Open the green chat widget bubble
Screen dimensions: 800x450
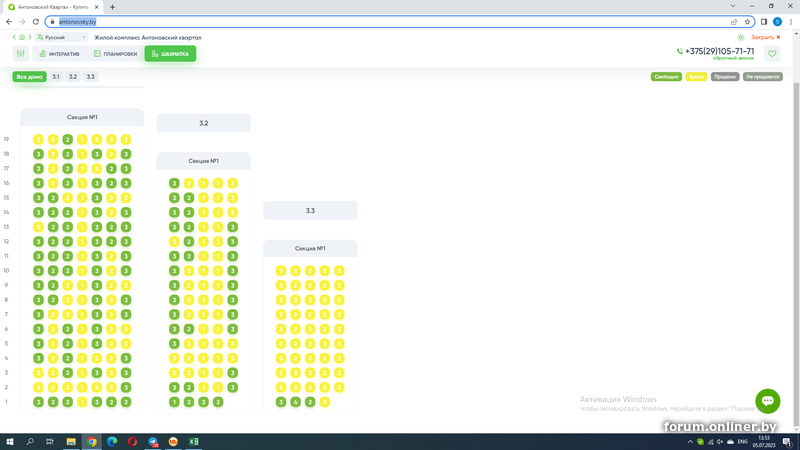[x=768, y=401]
